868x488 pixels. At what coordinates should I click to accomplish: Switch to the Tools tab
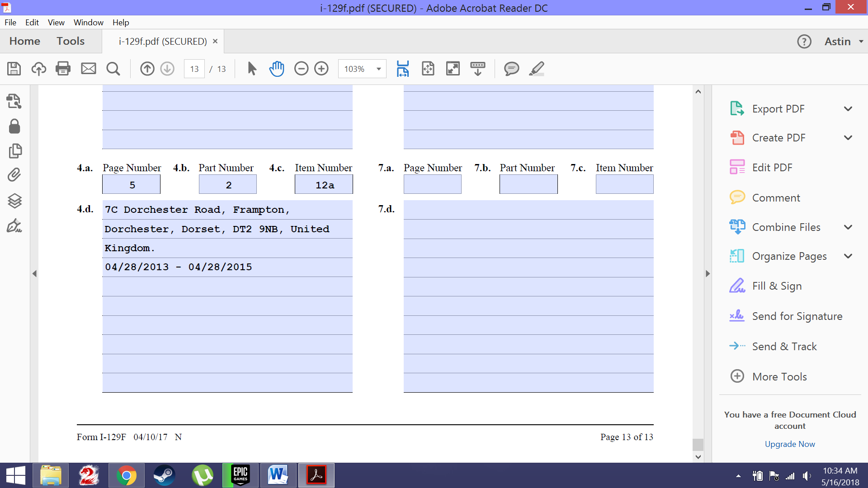coord(71,41)
